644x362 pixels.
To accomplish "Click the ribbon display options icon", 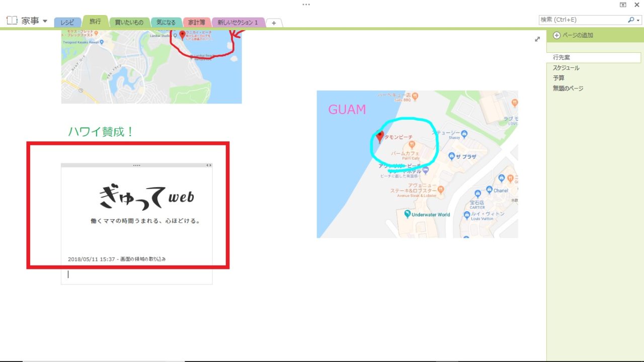I will pos(623,5).
